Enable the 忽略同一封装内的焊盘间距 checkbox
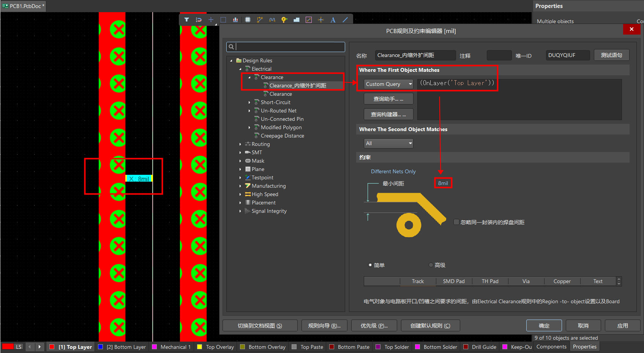The width and height of the screenshot is (644, 353). (x=456, y=222)
